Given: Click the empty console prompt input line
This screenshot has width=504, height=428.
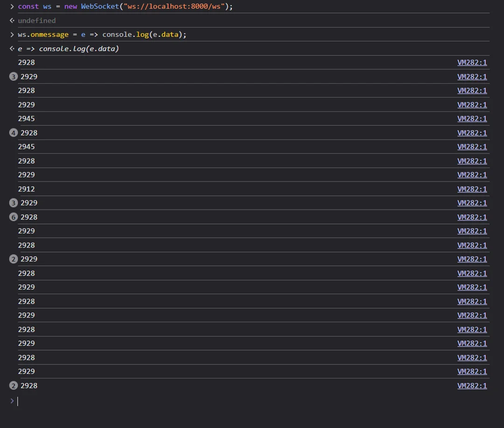Looking at the screenshot, I should tap(253, 401).
